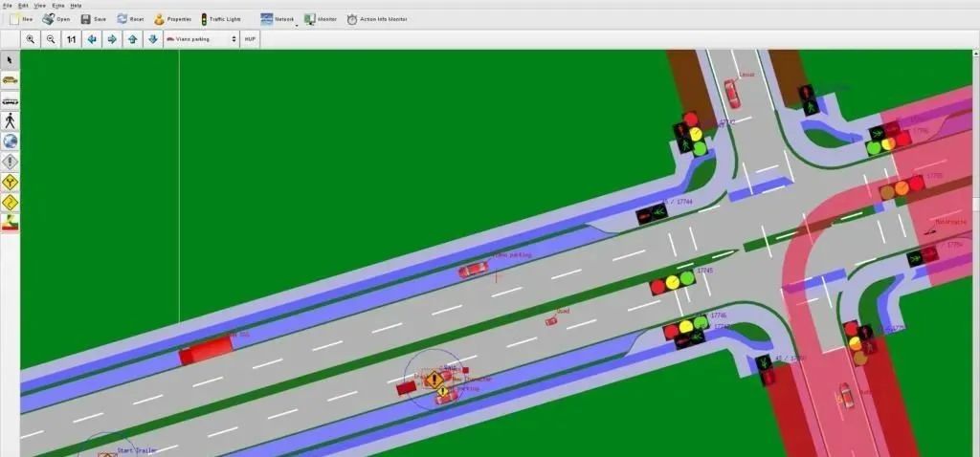The height and width of the screenshot is (457, 980).
Task: Select the terrain road layer tool
Action: pyautogui.click(x=10, y=223)
